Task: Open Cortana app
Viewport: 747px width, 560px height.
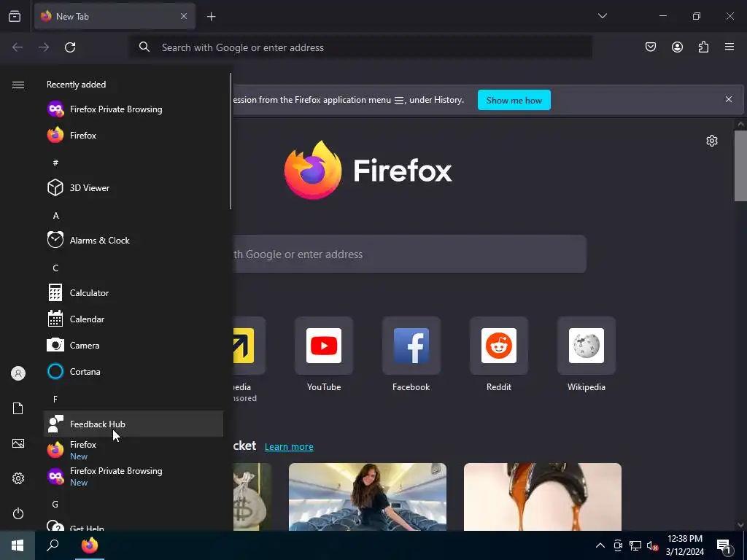Action: pos(133,371)
